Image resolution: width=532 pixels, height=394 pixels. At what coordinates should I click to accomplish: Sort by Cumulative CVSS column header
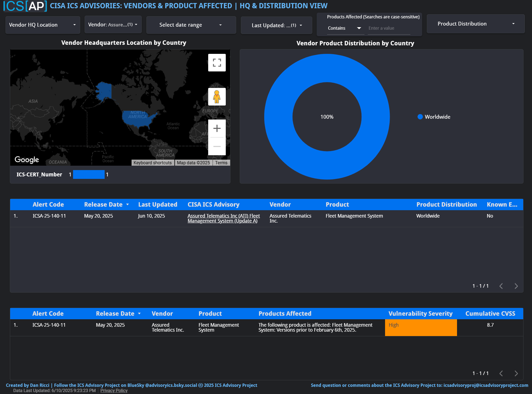[490, 313]
